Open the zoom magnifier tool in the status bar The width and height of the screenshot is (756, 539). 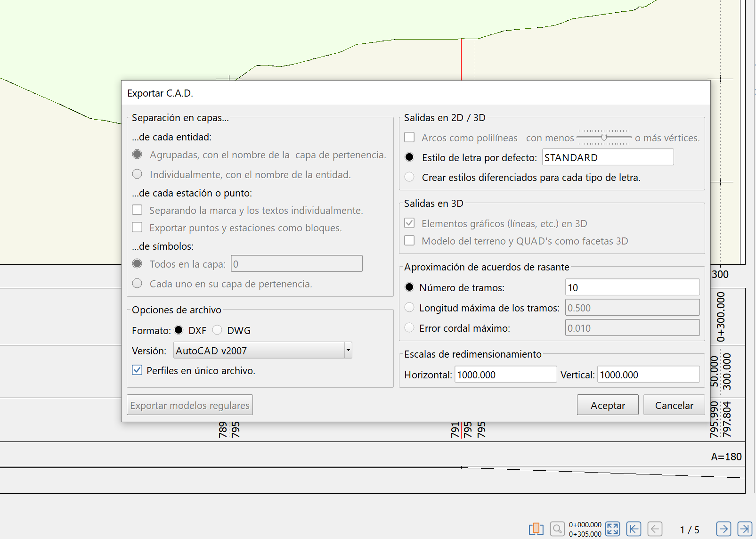click(558, 529)
